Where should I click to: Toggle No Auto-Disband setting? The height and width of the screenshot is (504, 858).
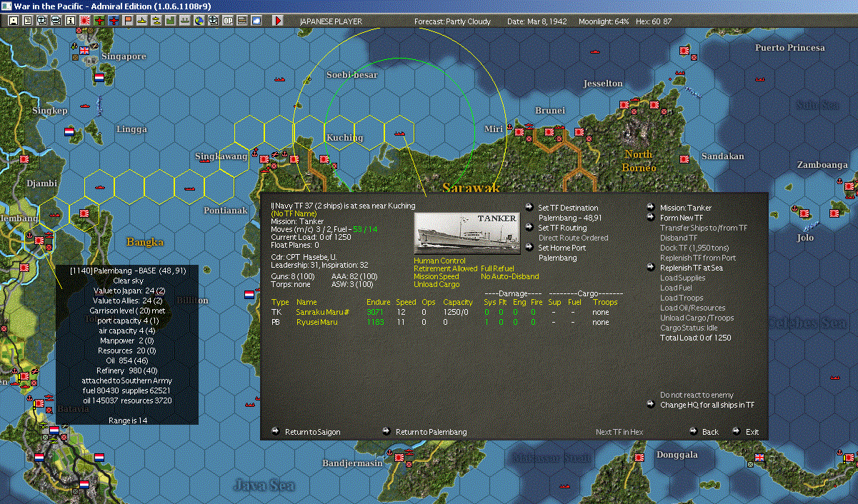point(510,276)
